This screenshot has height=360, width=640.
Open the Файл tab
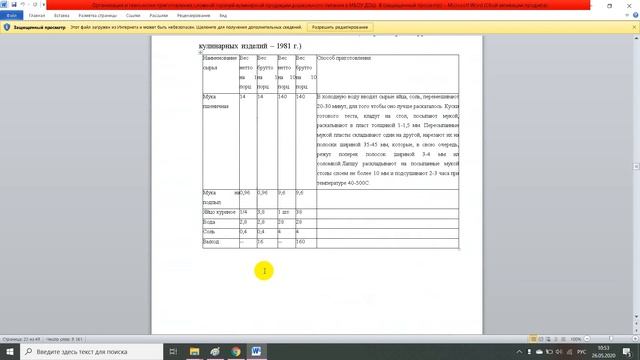[x=11, y=16]
